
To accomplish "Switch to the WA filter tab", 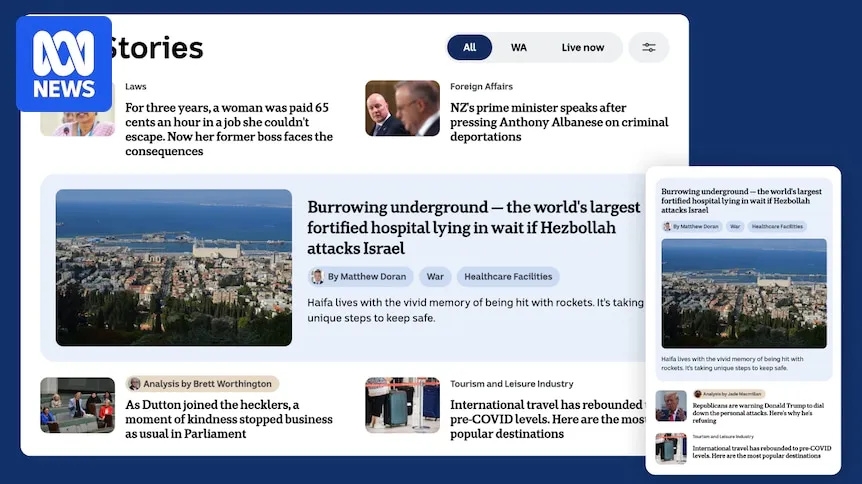I will click(518, 47).
